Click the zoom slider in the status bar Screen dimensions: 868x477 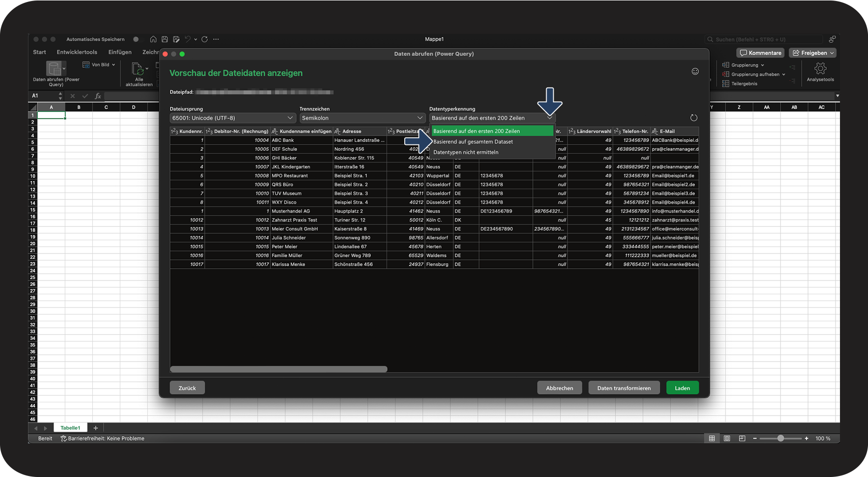(x=780, y=438)
